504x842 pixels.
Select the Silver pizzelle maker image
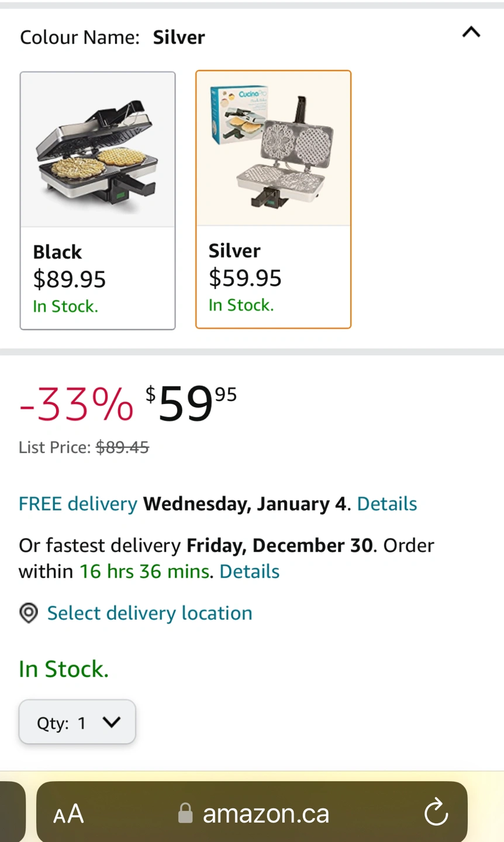273,149
